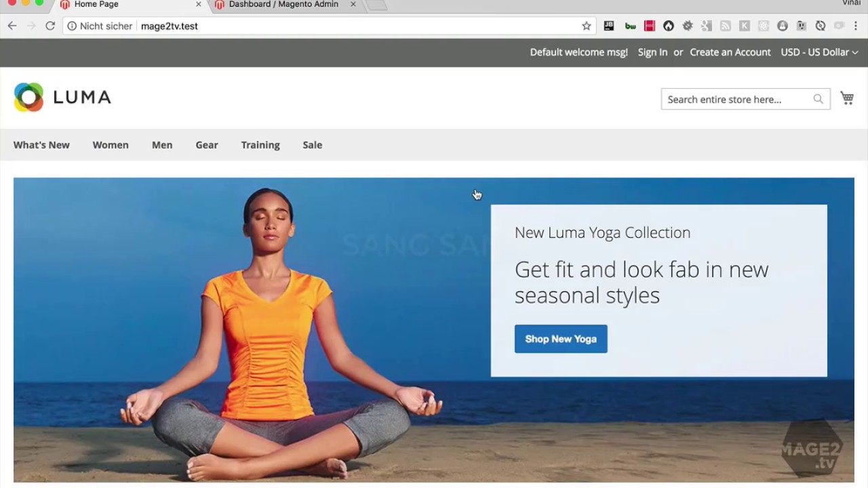Screen dimensions: 868x488
Task: Click the circular sync arrows extension icon
Action: [x=821, y=26]
